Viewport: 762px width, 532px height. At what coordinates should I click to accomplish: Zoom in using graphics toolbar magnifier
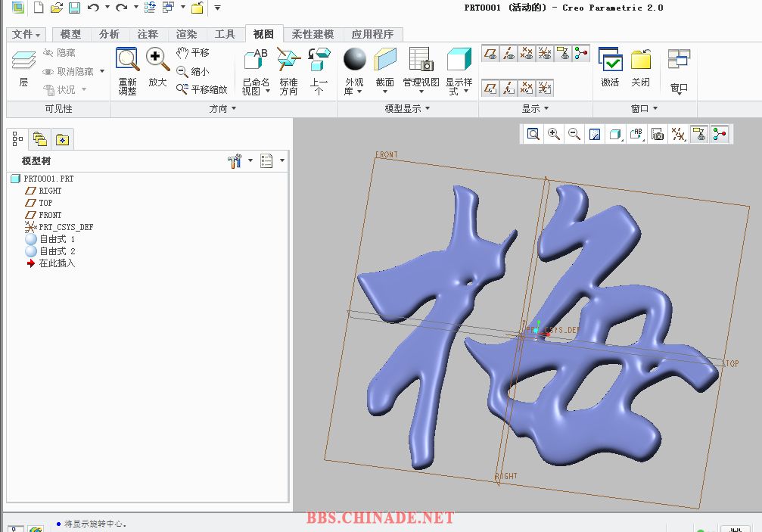(x=553, y=134)
